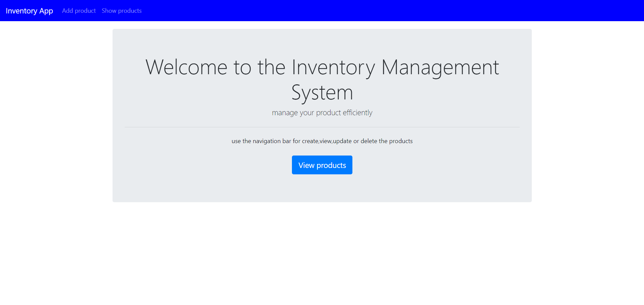644x305 pixels.
Task: Click the word 'the' before Inventory in heading
Action: point(271,67)
